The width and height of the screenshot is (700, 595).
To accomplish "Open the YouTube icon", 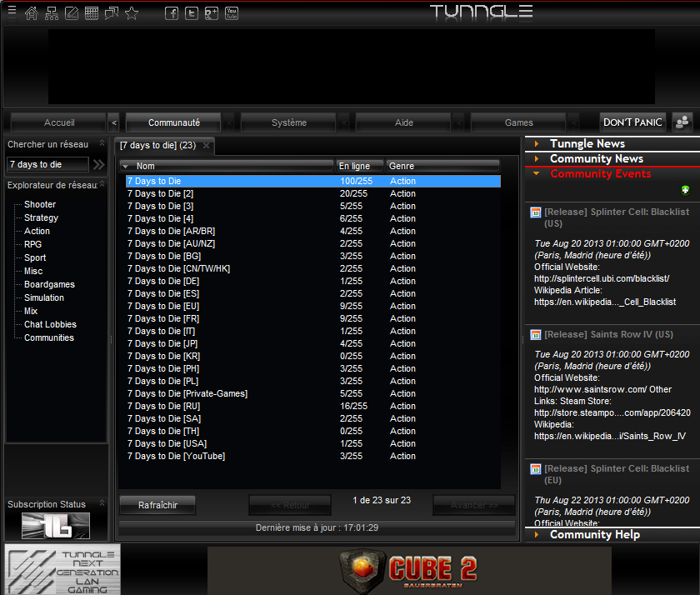I will point(232,13).
